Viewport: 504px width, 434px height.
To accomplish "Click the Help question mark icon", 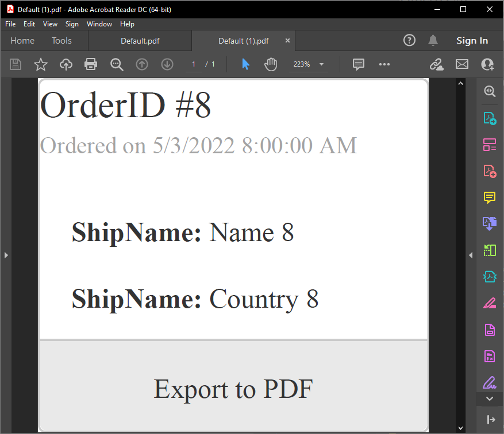I will click(x=409, y=40).
